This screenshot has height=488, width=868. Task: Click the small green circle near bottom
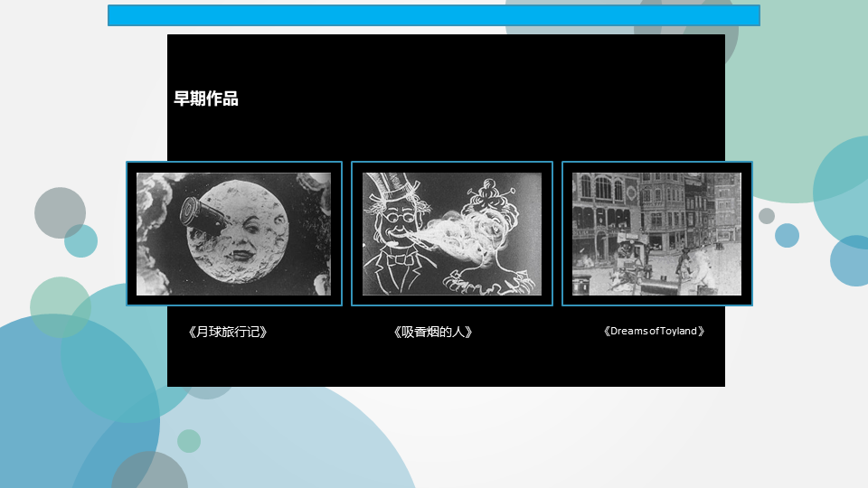coord(189,441)
